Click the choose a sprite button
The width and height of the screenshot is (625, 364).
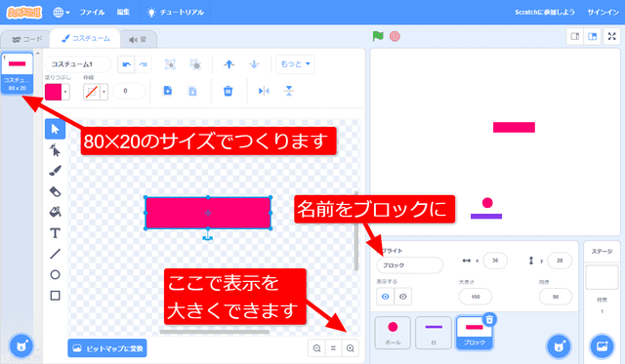click(559, 346)
